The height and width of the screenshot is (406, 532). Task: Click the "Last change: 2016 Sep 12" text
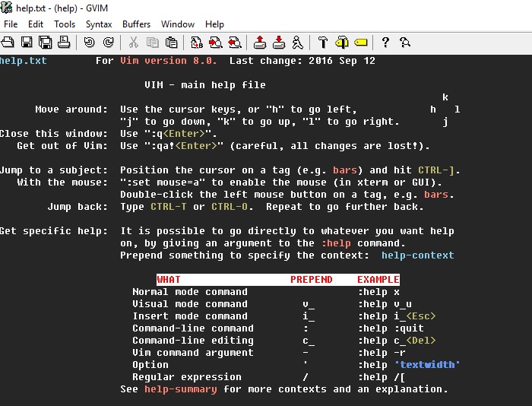click(x=302, y=61)
